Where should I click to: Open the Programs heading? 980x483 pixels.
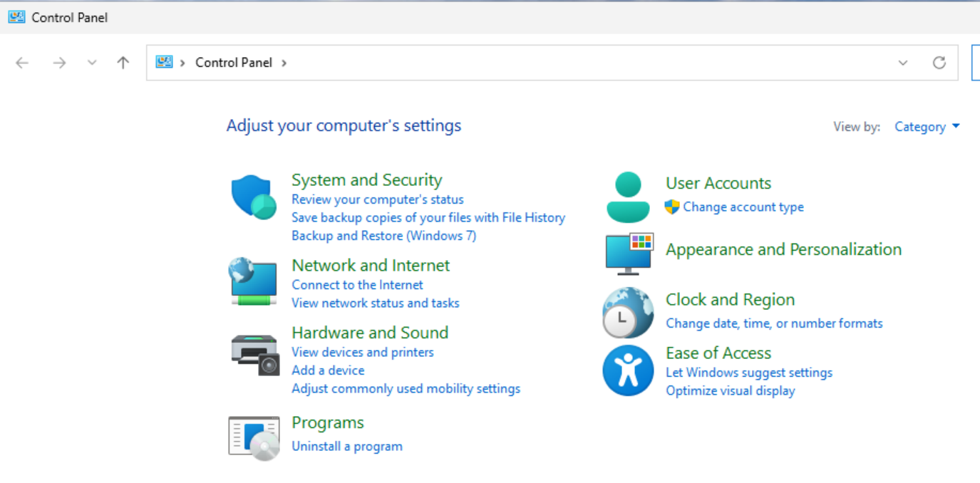328,423
